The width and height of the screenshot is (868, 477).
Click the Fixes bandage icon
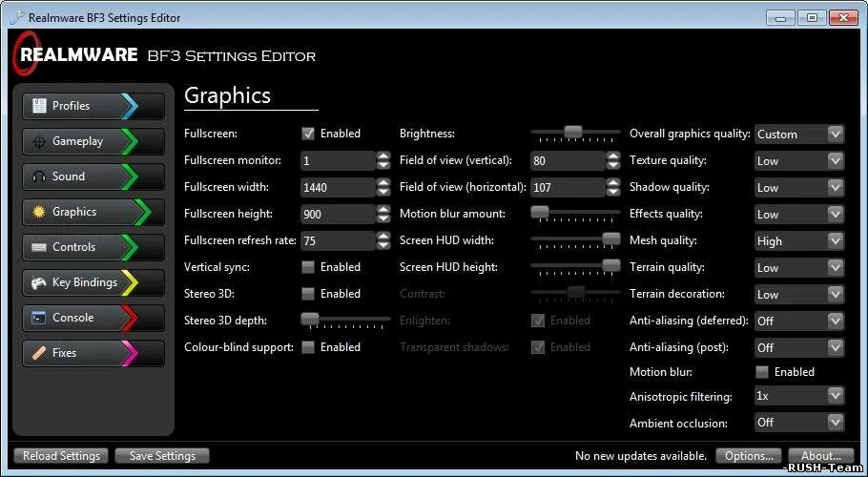(39, 353)
